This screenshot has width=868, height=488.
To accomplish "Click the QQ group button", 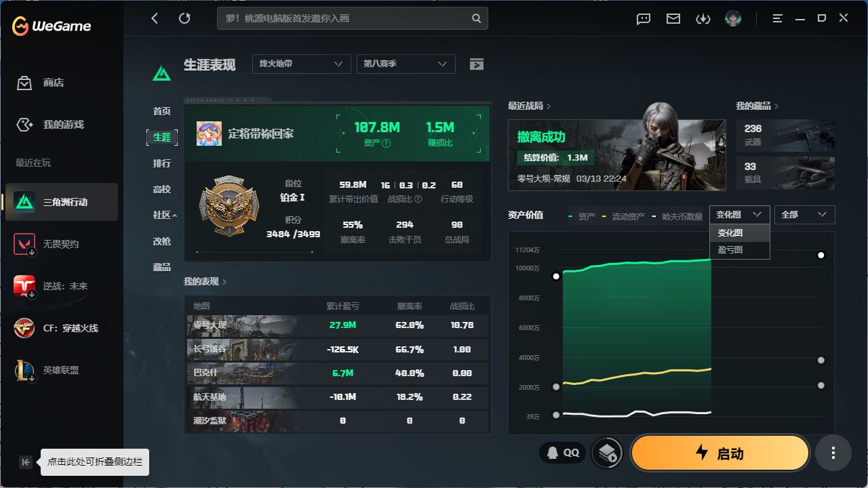I will [x=563, y=452].
